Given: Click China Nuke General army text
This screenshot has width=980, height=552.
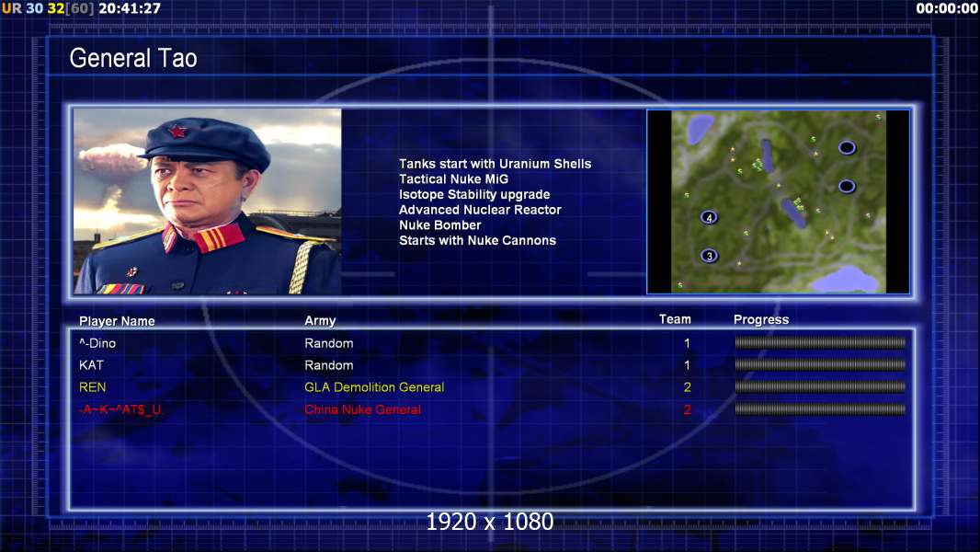Looking at the screenshot, I should (362, 410).
